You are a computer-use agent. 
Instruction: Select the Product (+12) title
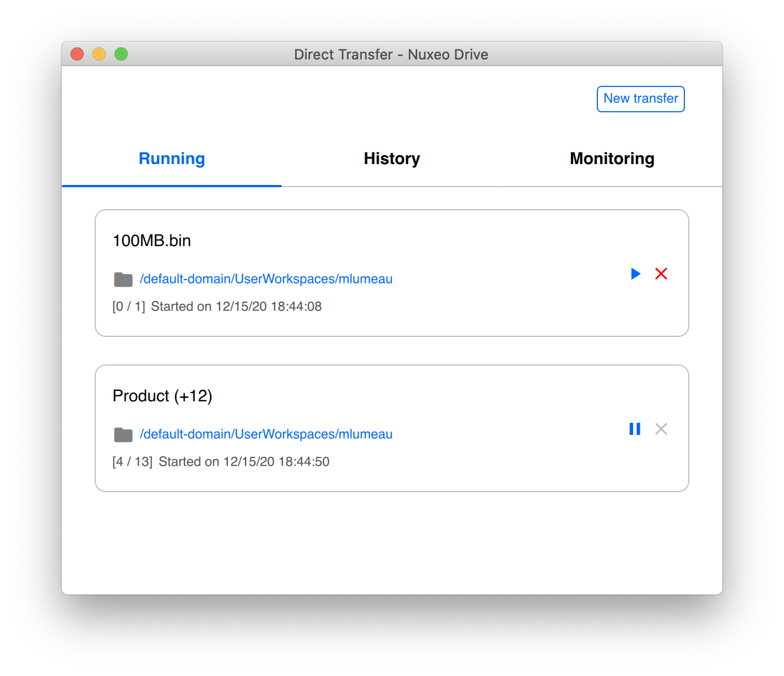[162, 396]
